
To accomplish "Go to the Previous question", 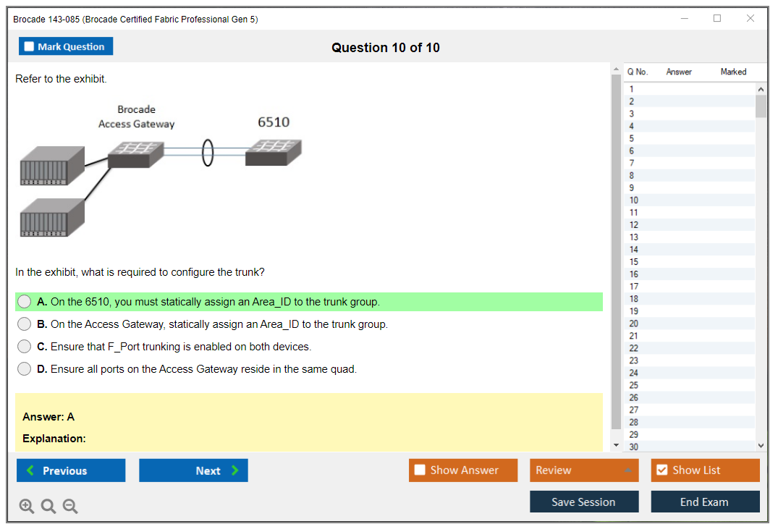I will 71,470.
